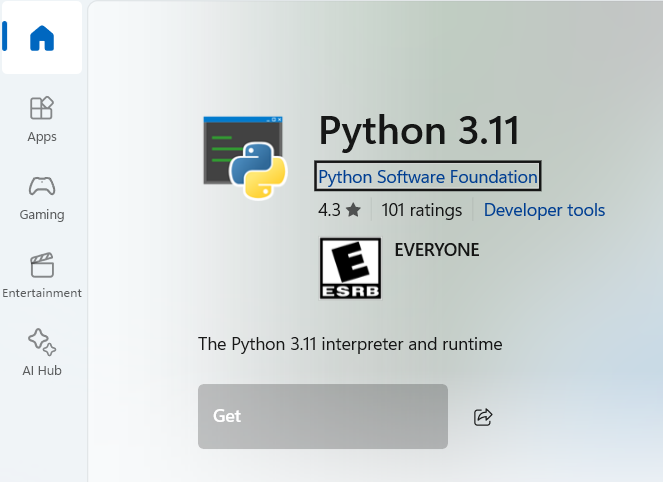This screenshot has width=663, height=482.
Task: Select the Entertainment label in sidebar
Action: [42, 293]
